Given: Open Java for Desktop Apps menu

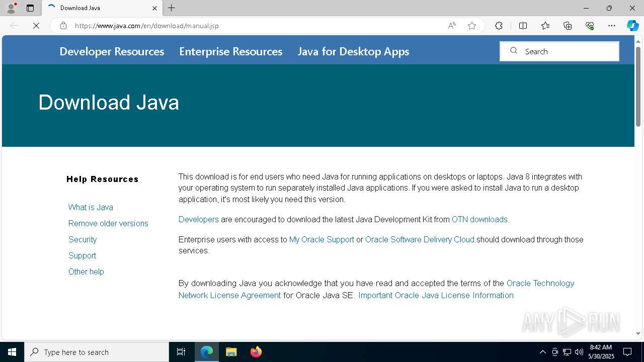Looking at the screenshot, I should [x=353, y=51].
